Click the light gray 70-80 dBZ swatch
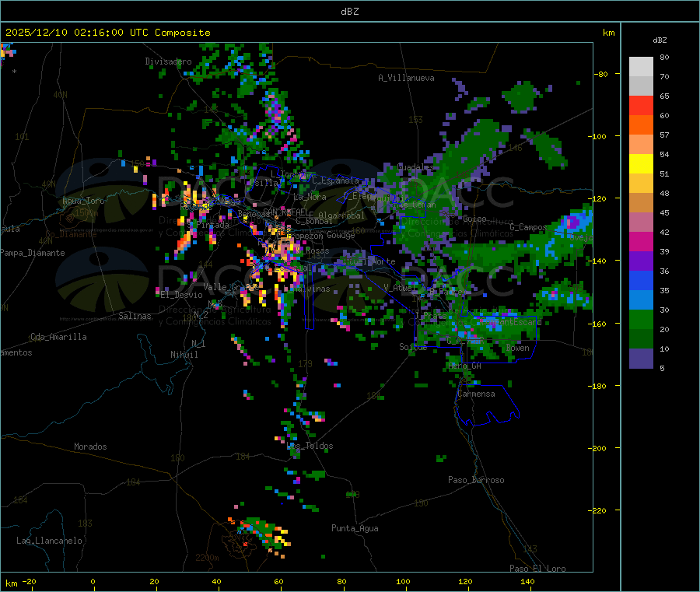This screenshot has height=592, width=700. point(641,67)
